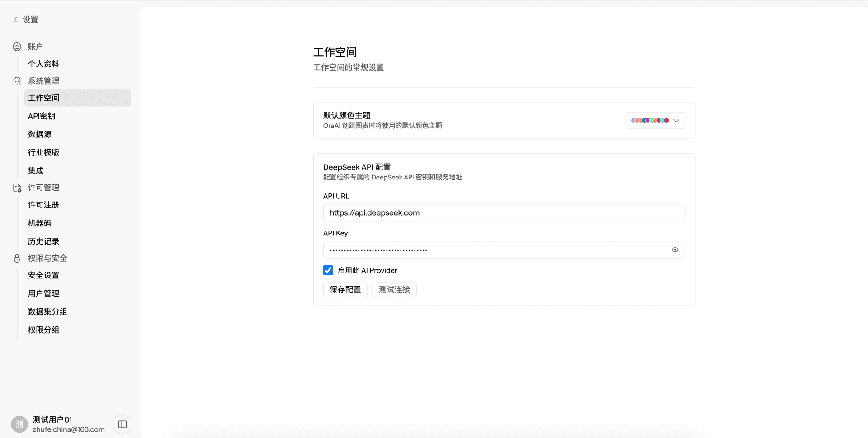Click the 保存配置 button

pos(345,289)
